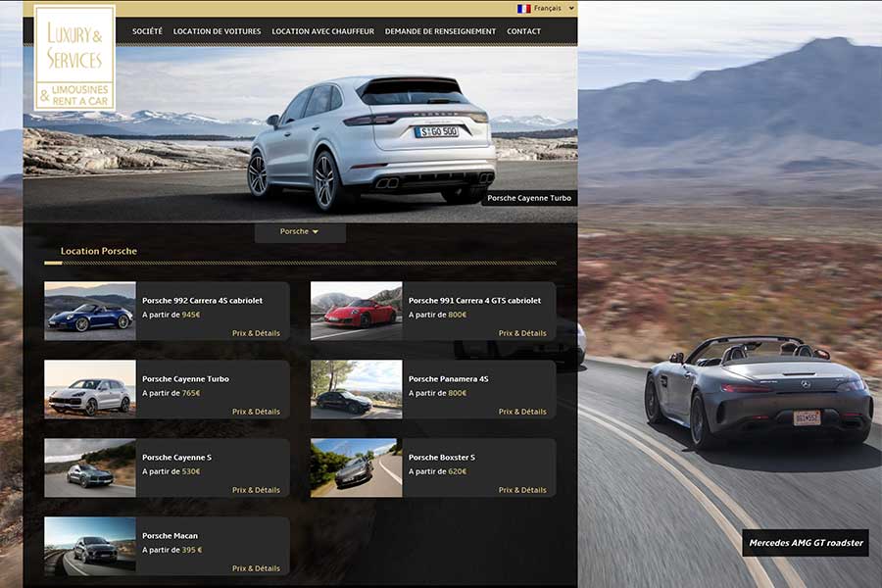Open the Français language dropdown
882x588 pixels.
pyautogui.click(x=554, y=9)
